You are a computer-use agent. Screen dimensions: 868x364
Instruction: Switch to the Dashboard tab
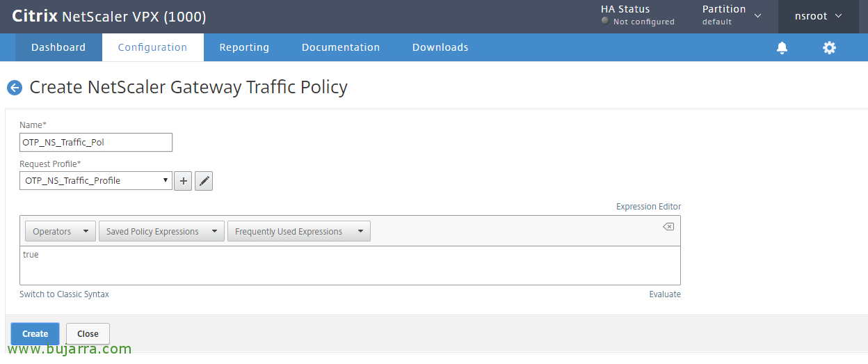(58, 47)
